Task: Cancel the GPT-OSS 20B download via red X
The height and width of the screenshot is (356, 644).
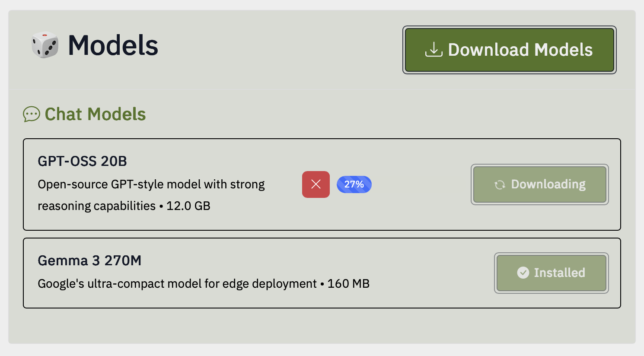Action: pyautogui.click(x=316, y=184)
